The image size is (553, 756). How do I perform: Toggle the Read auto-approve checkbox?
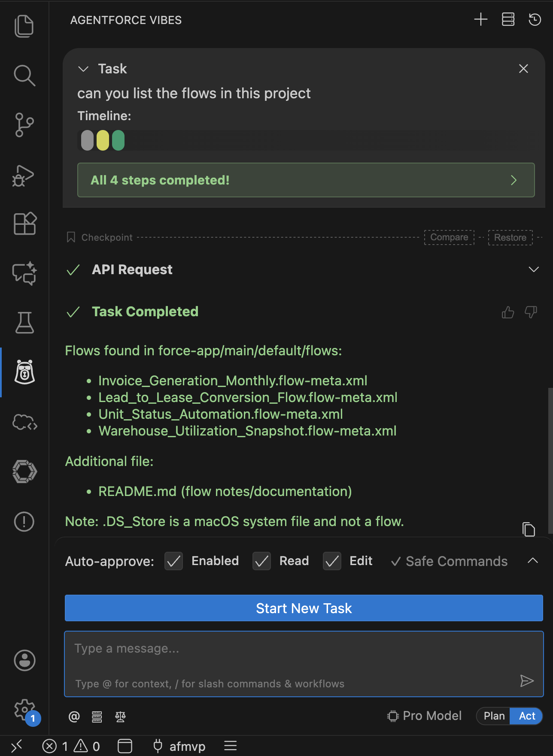261,561
